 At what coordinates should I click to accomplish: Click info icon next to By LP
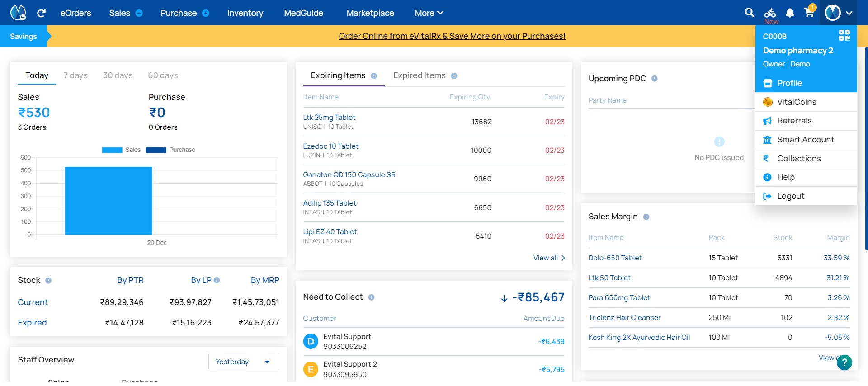point(217,280)
